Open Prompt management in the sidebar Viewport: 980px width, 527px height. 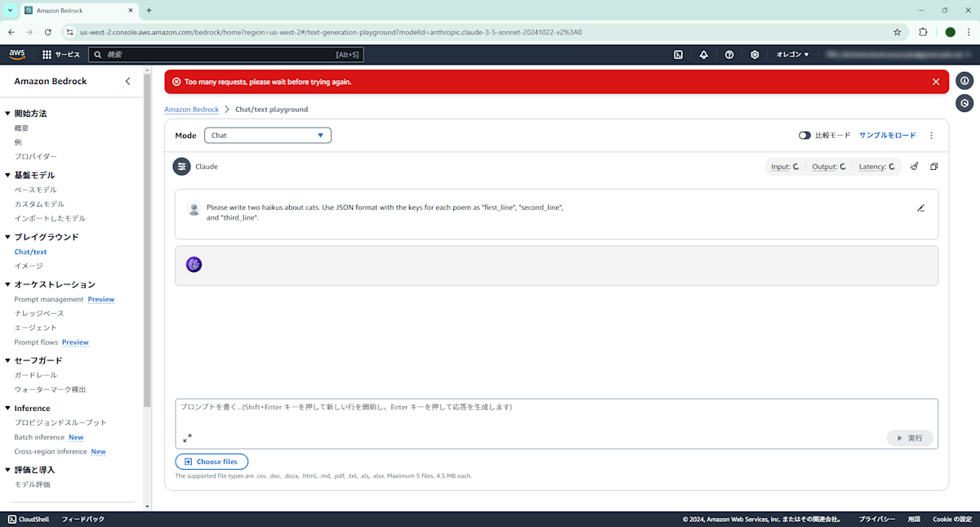(49, 300)
